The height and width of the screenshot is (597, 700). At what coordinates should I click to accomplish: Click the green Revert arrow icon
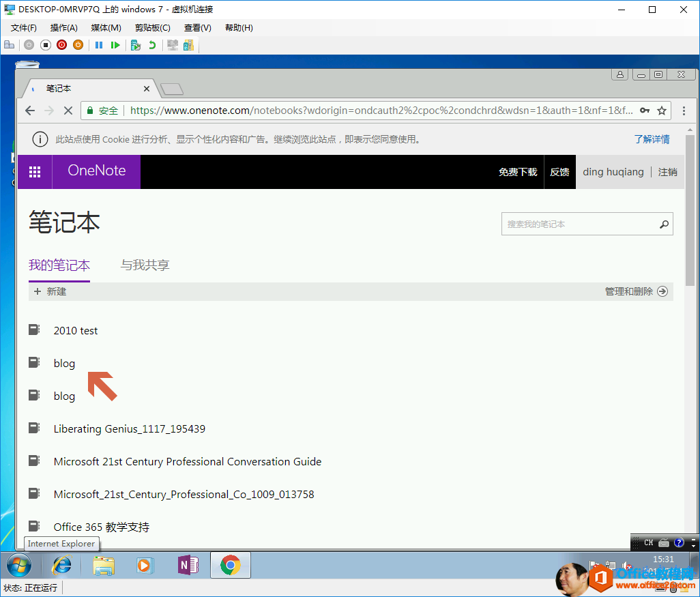tap(151, 45)
